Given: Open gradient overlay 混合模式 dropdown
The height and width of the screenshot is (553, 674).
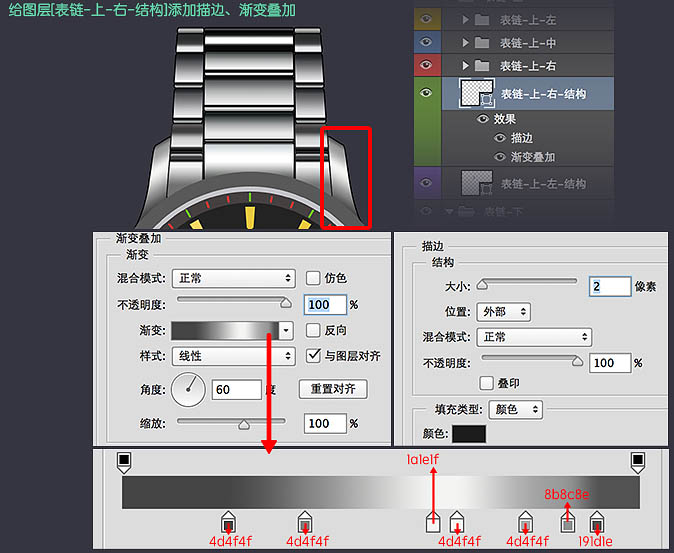Looking at the screenshot, I should [x=234, y=278].
